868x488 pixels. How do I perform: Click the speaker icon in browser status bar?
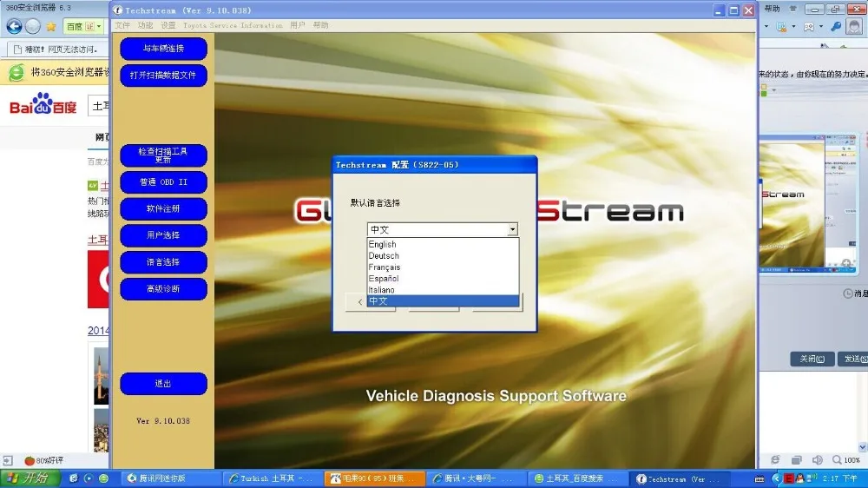817,460
